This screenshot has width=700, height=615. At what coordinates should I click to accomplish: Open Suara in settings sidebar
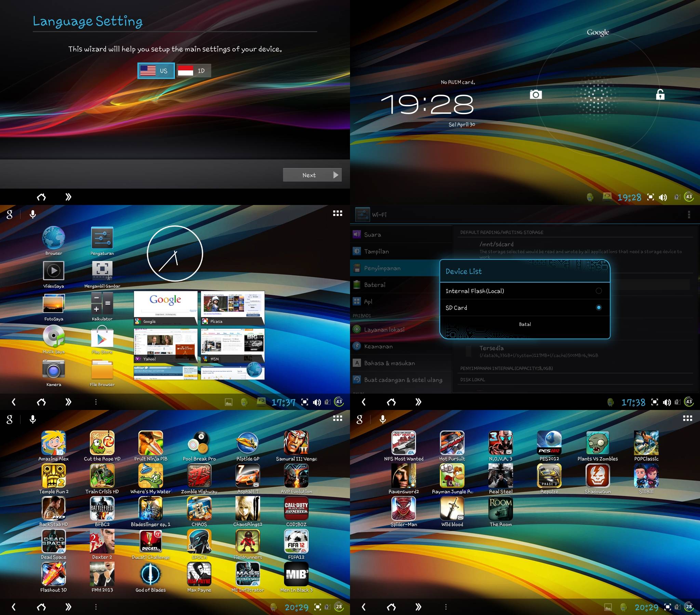(x=401, y=235)
